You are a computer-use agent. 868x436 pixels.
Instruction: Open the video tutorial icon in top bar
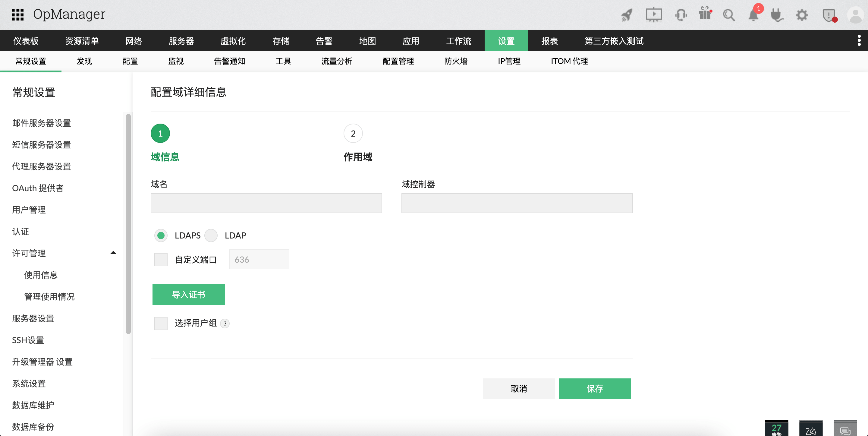pos(654,15)
